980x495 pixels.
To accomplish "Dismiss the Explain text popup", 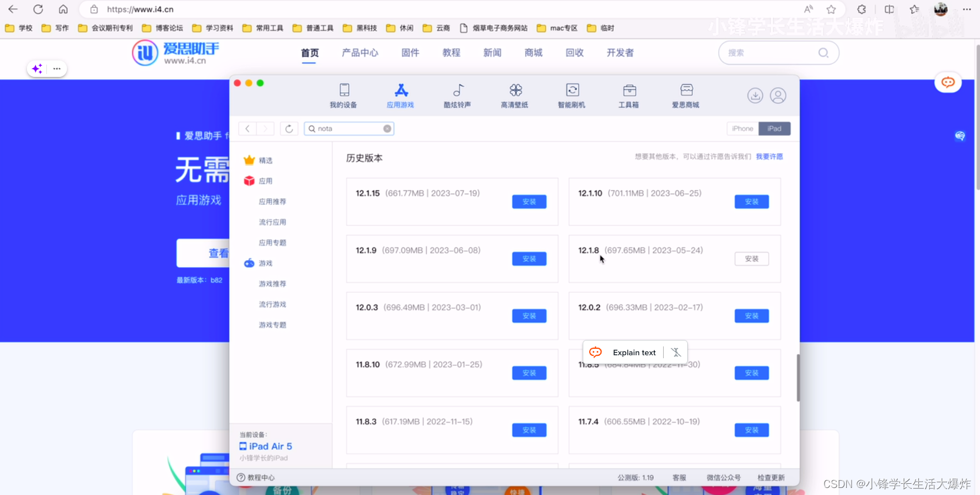I will (676, 352).
